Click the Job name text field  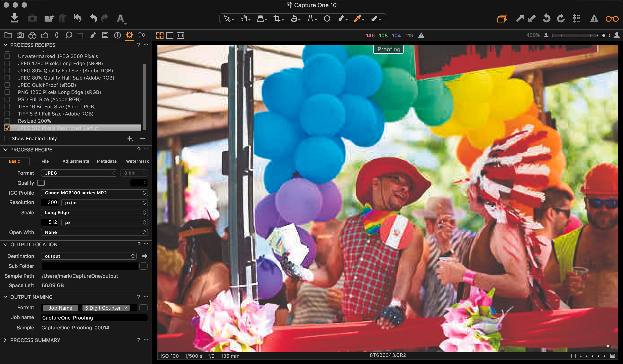(x=94, y=318)
